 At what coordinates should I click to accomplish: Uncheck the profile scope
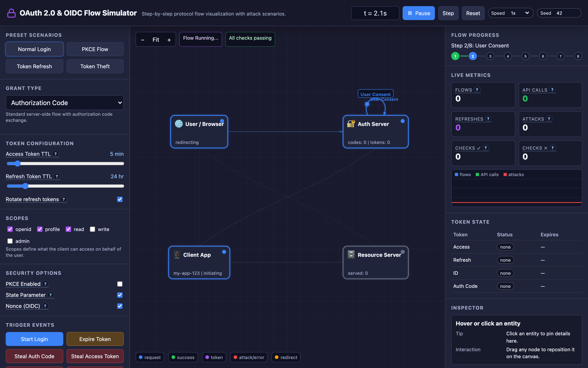(40, 229)
